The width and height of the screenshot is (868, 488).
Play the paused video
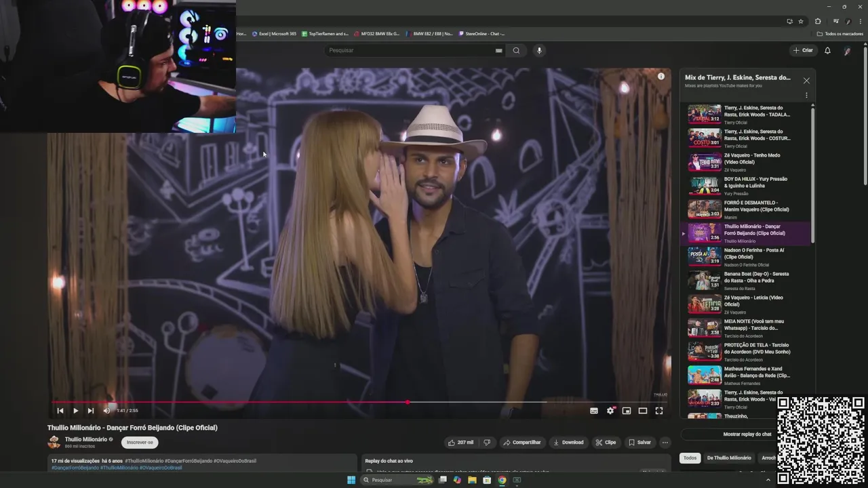75,411
